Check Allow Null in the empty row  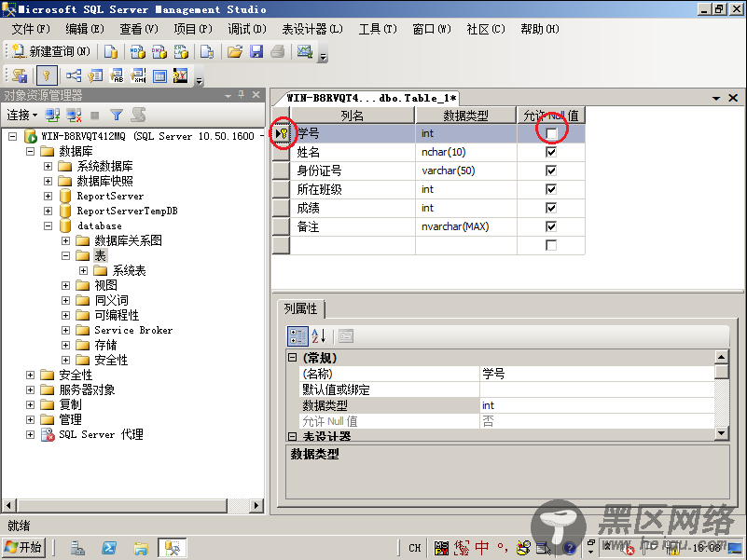tap(551, 245)
